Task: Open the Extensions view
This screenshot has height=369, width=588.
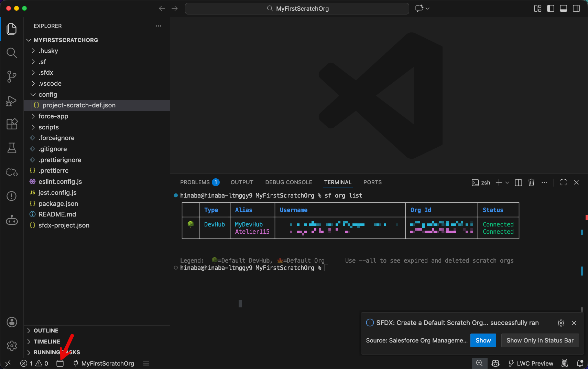Action: (x=12, y=124)
